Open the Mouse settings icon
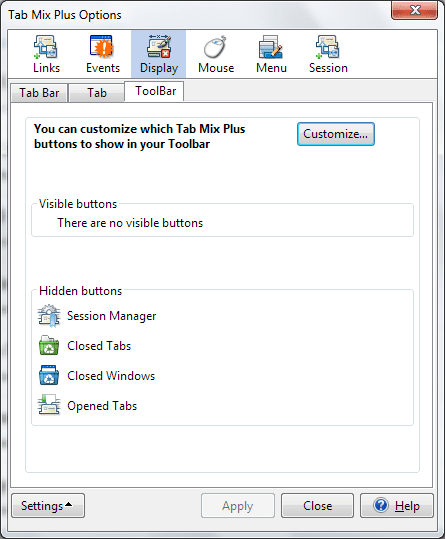Viewport: 446px width, 539px height. coord(216,47)
